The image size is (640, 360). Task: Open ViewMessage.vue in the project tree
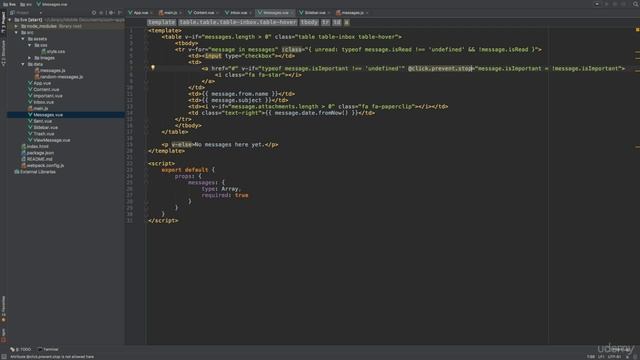49,140
